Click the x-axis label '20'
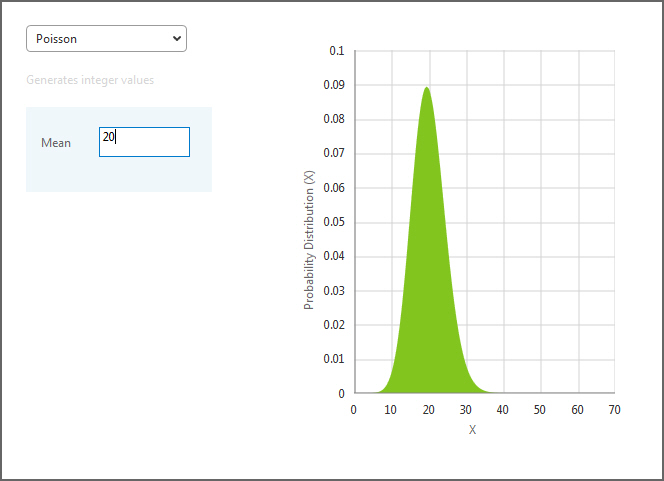This screenshot has height=481, width=664. click(x=429, y=410)
